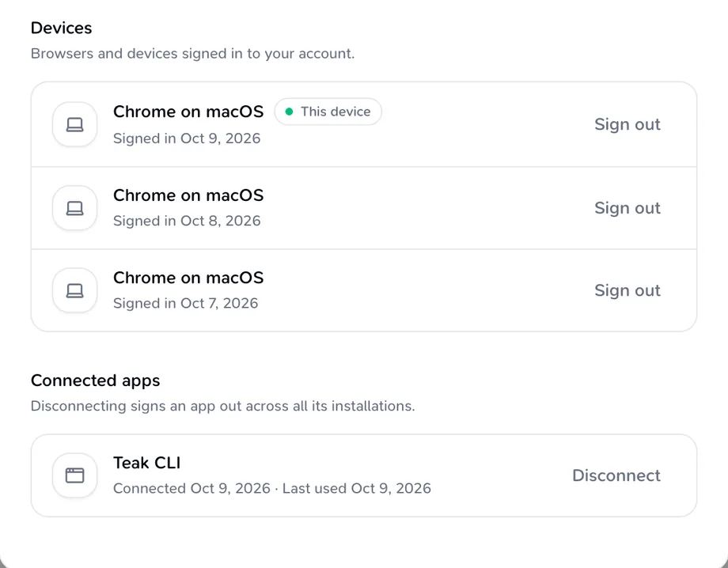Click 'Chrome on macOS' title above Oct 8
The height and width of the screenshot is (568, 728).
point(188,195)
